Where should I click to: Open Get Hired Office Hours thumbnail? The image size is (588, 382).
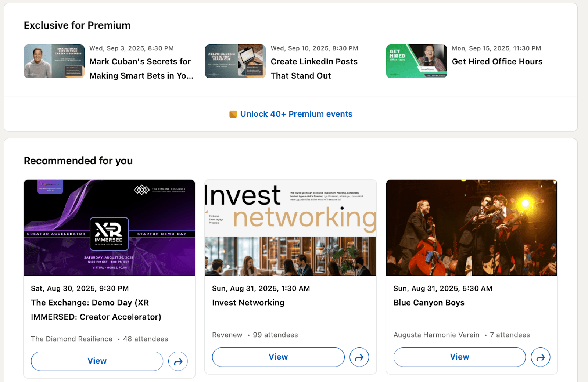click(x=416, y=61)
